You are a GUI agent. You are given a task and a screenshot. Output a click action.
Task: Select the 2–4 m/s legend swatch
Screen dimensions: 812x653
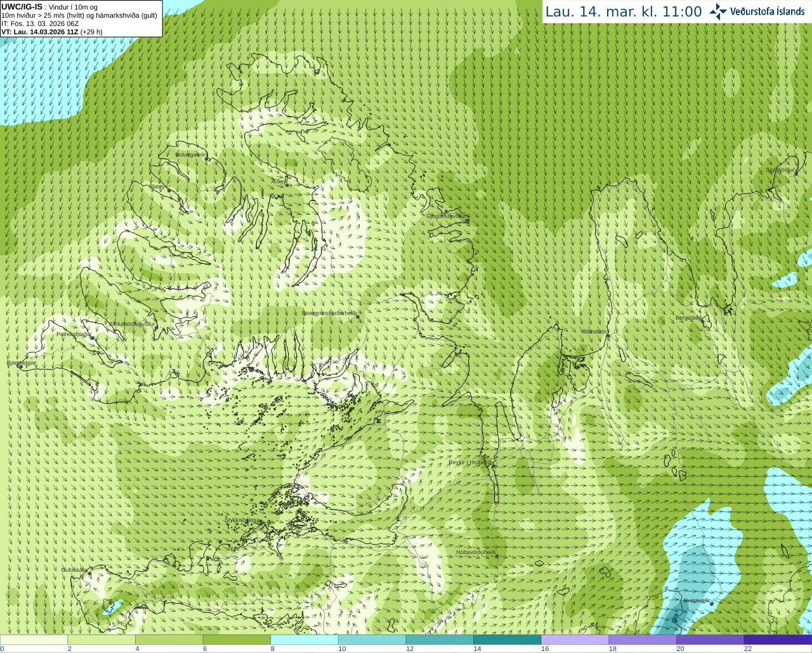pos(101,640)
